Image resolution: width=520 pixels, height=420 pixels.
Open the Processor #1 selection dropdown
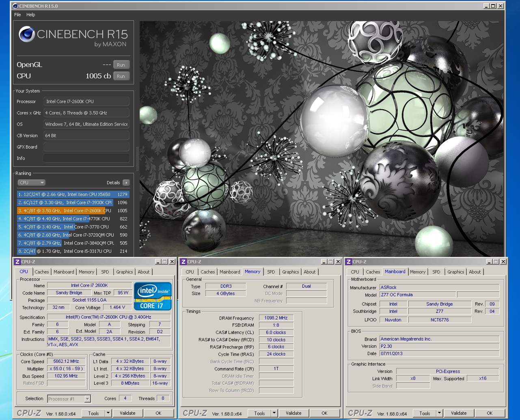(69, 399)
